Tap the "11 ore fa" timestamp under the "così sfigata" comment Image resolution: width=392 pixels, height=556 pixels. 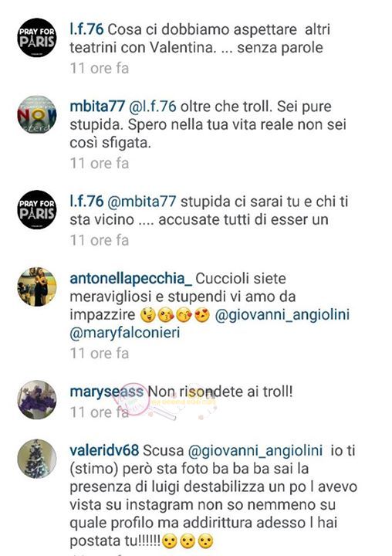[100, 163]
